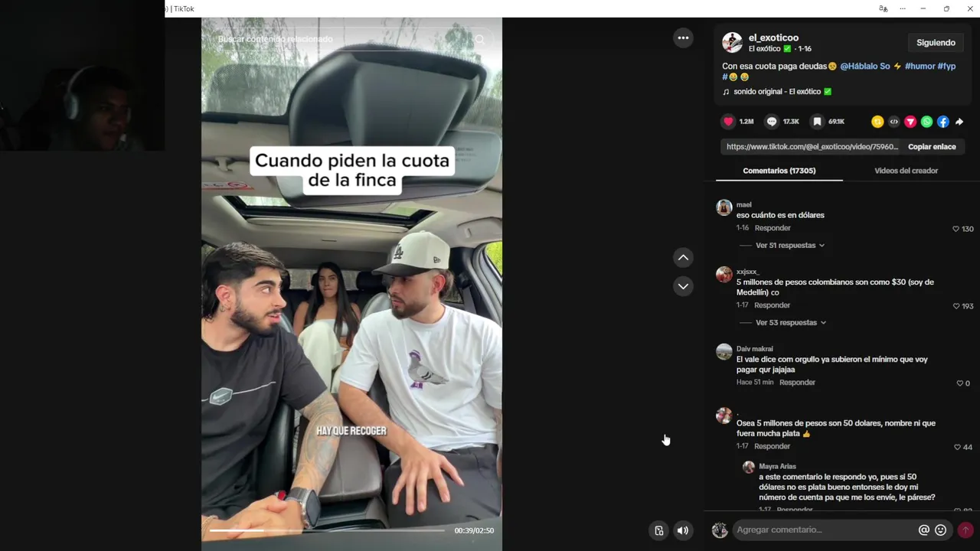Open comments via speech bubble icon
The image size is (980, 551).
coord(772,122)
